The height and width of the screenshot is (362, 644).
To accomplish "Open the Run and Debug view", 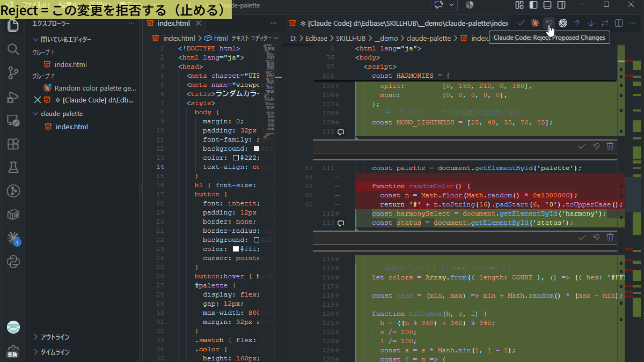I will 13,97.
